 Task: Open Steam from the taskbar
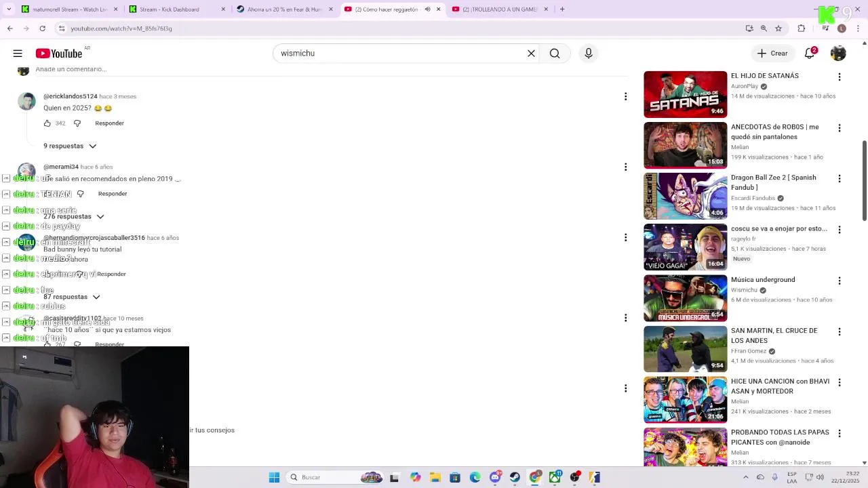(515, 477)
